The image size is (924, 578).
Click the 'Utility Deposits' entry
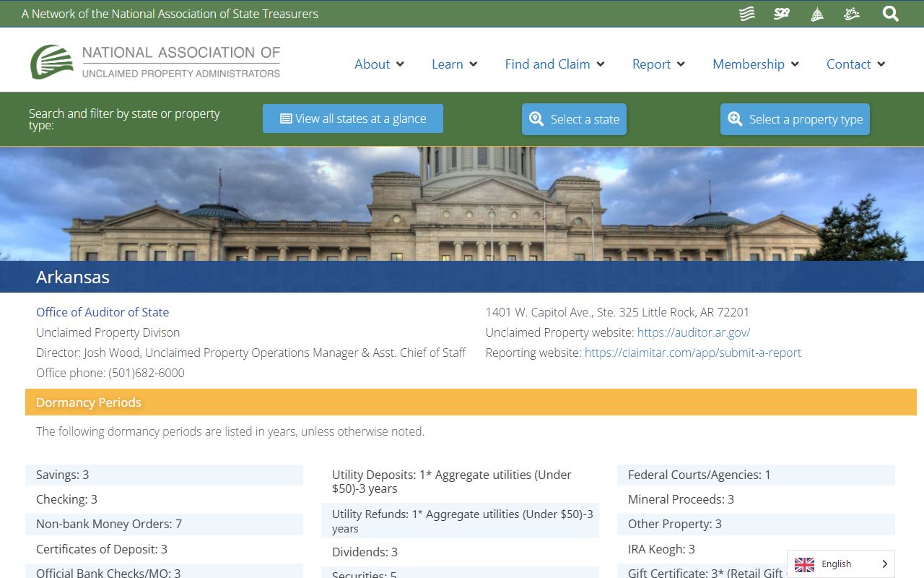(460, 482)
